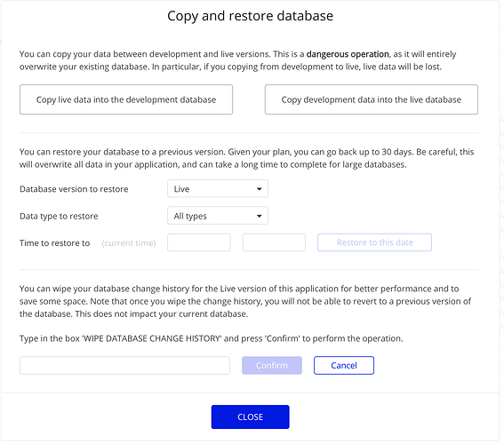Click the Restore to this date button
This screenshot has height=444, width=504.
tap(374, 242)
